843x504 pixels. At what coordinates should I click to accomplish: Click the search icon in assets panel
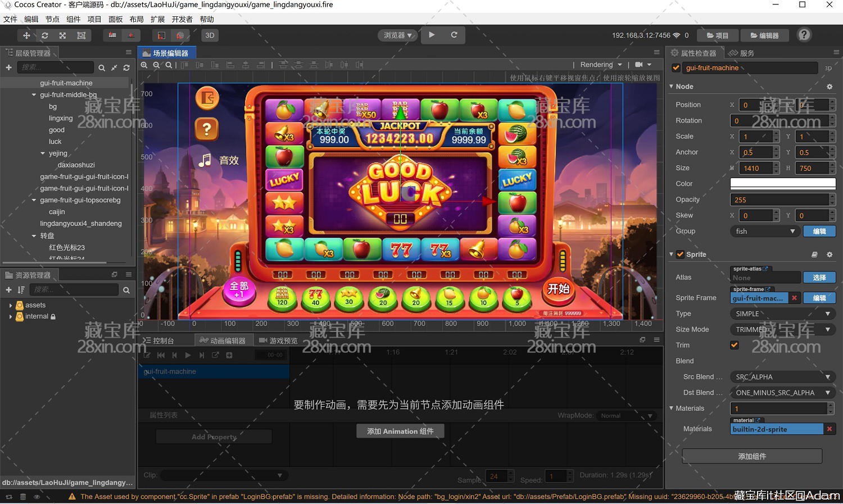[126, 290]
